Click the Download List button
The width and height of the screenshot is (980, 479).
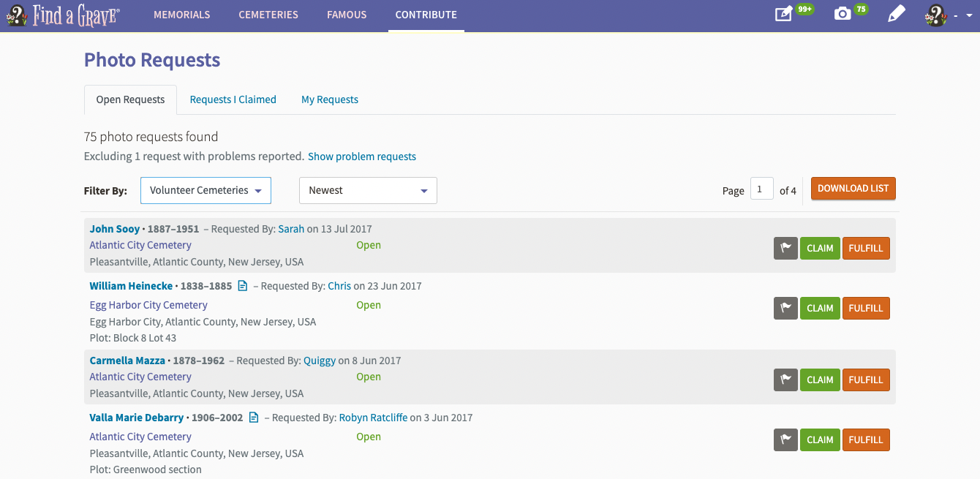(x=853, y=189)
